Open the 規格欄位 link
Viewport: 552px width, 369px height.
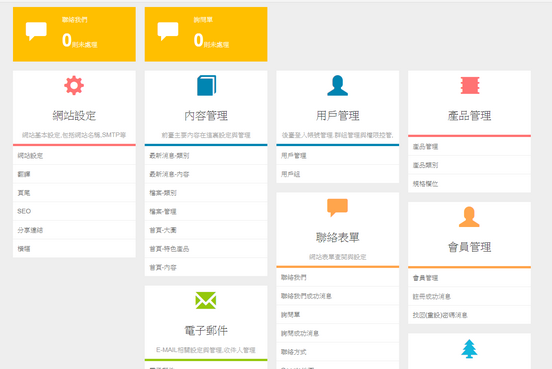[x=425, y=184]
